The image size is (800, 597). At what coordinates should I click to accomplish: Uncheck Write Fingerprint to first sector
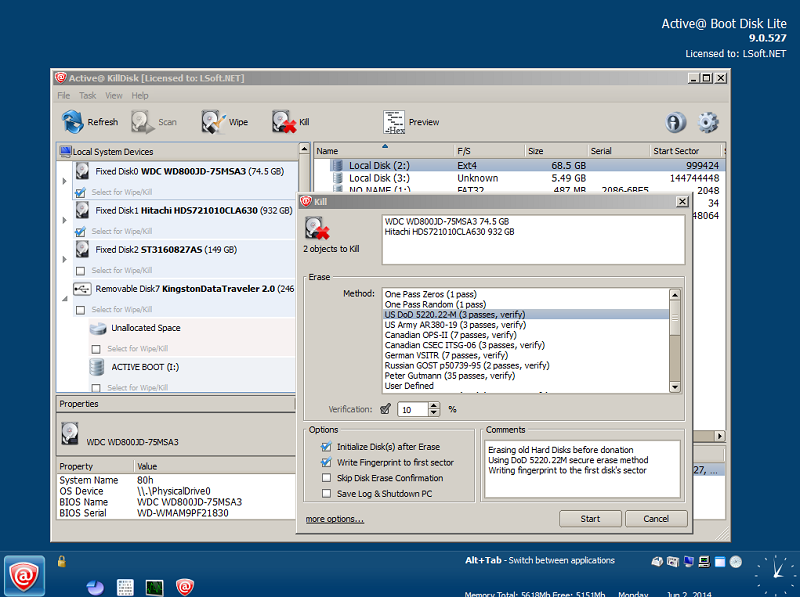coord(326,462)
